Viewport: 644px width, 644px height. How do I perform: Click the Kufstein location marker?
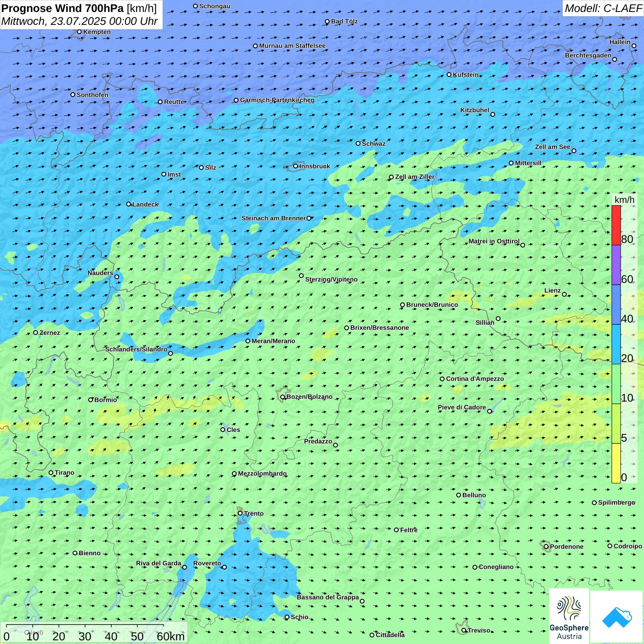(449, 75)
